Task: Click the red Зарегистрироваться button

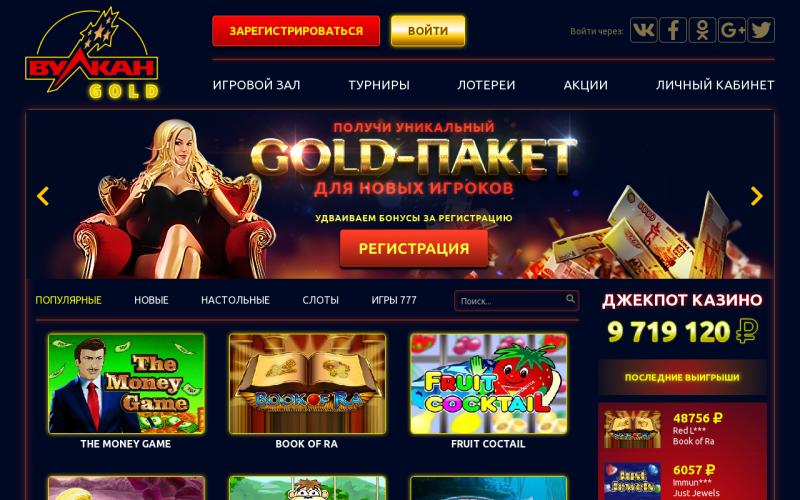Action: click(296, 31)
